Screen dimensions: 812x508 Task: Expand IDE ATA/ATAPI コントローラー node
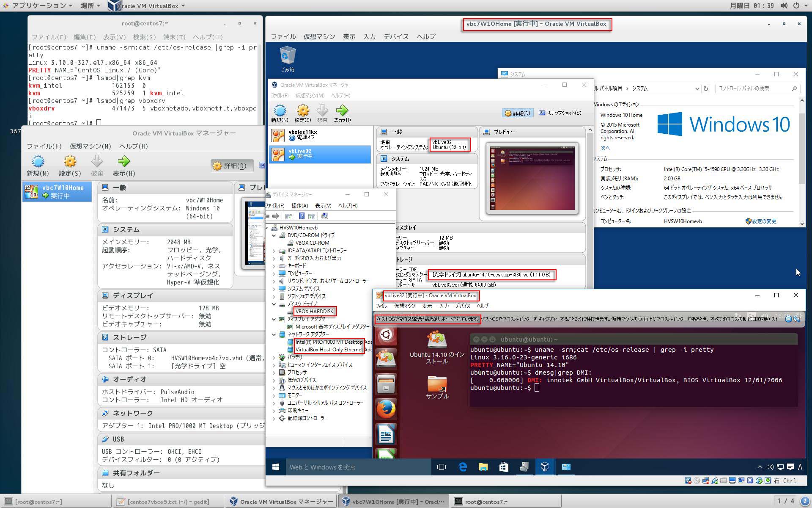[274, 250]
